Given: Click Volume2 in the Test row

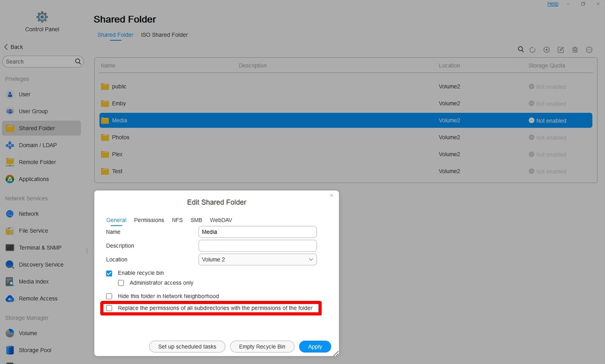Looking at the screenshot, I should click(x=449, y=172).
